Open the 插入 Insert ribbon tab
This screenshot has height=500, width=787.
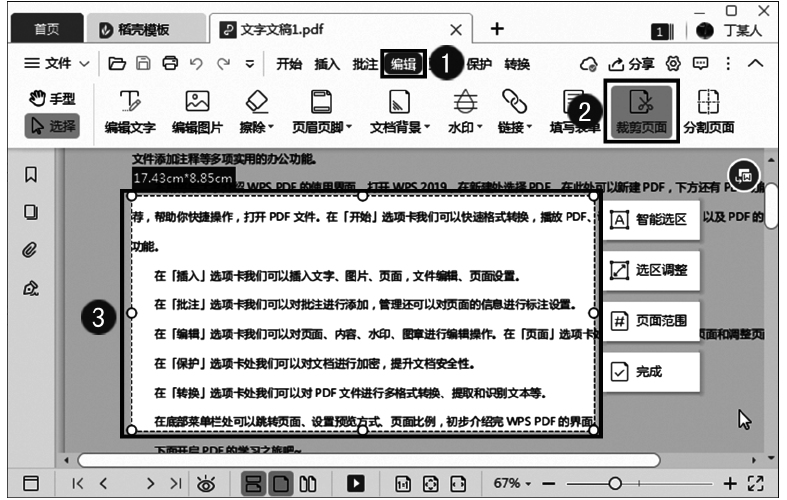[327, 63]
